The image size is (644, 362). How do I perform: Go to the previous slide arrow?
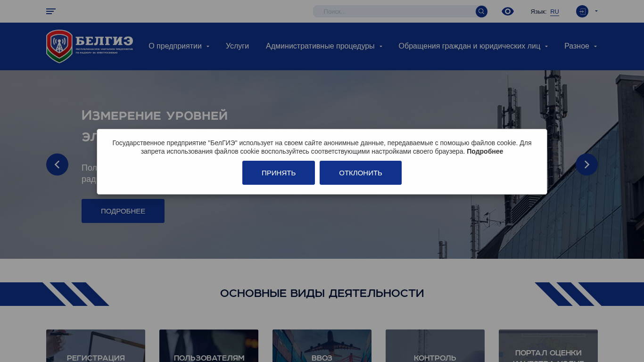[x=57, y=165]
